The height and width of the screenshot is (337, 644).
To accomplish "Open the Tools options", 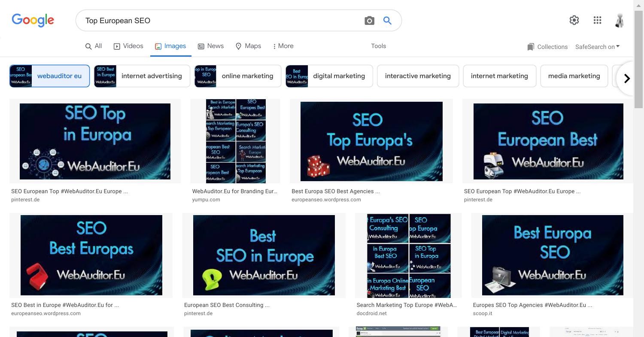I will click(x=378, y=46).
